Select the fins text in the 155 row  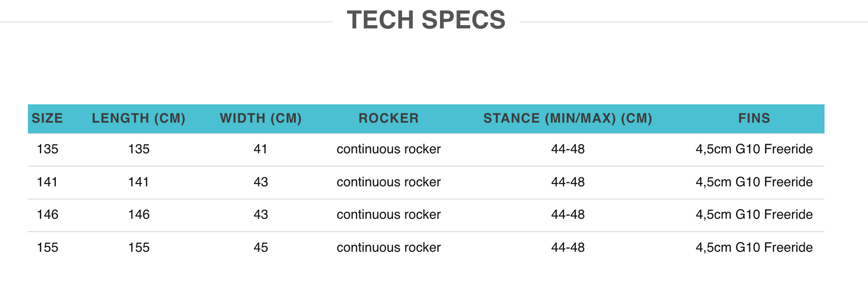tap(754, 247)
